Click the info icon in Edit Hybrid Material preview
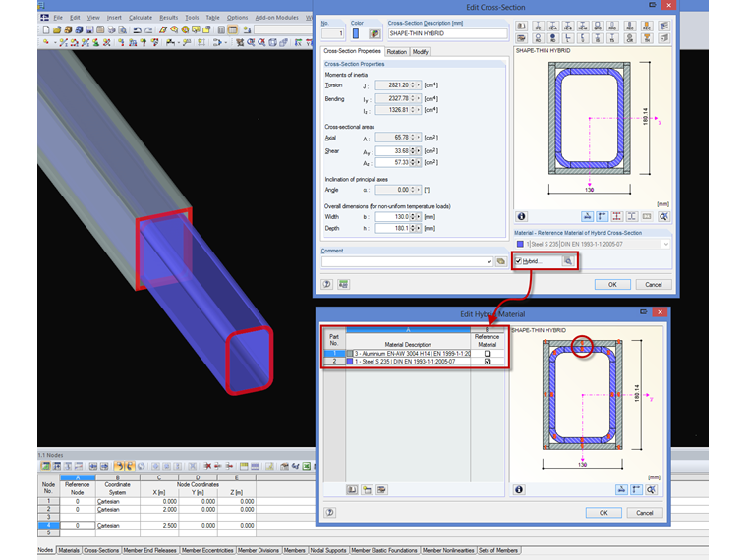The height and width of the screenshot is (560, 747). coord(519,489)
